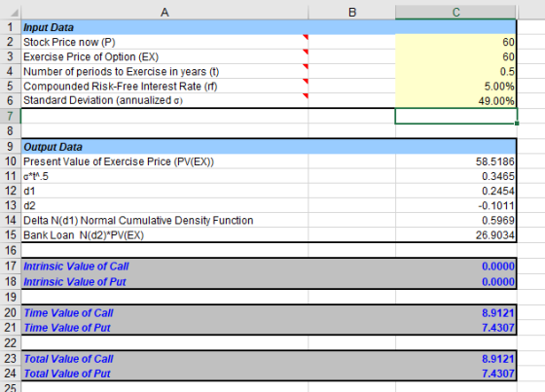Select the 5.00% interest rate cell

tap(455, 86)
